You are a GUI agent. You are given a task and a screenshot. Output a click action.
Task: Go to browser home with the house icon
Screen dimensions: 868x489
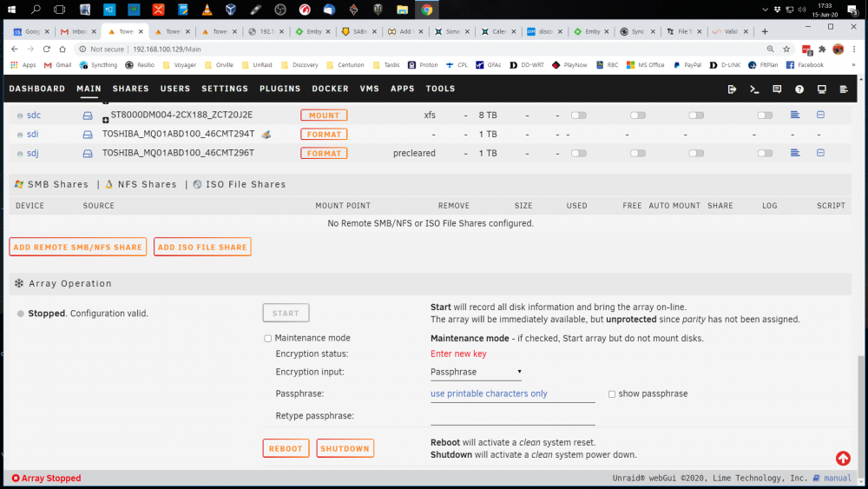tap(62, 50)
